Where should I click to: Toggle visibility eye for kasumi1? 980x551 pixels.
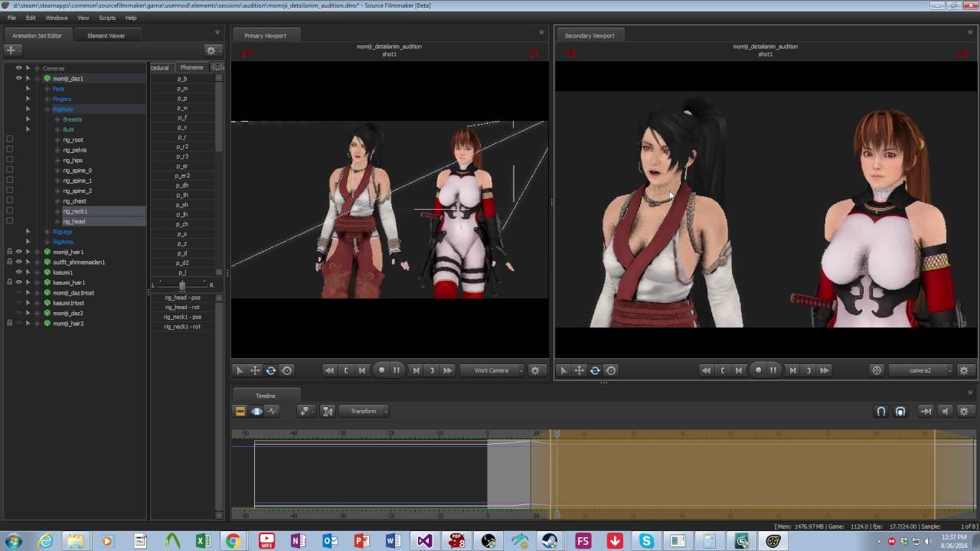coord(18,272)
